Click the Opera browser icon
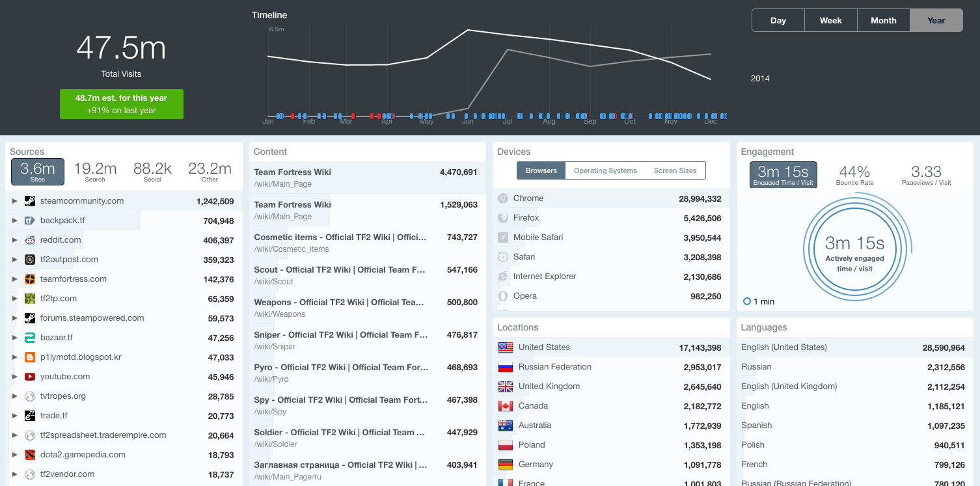The height and width of the screenshot is (486, 980). [502, 296]
